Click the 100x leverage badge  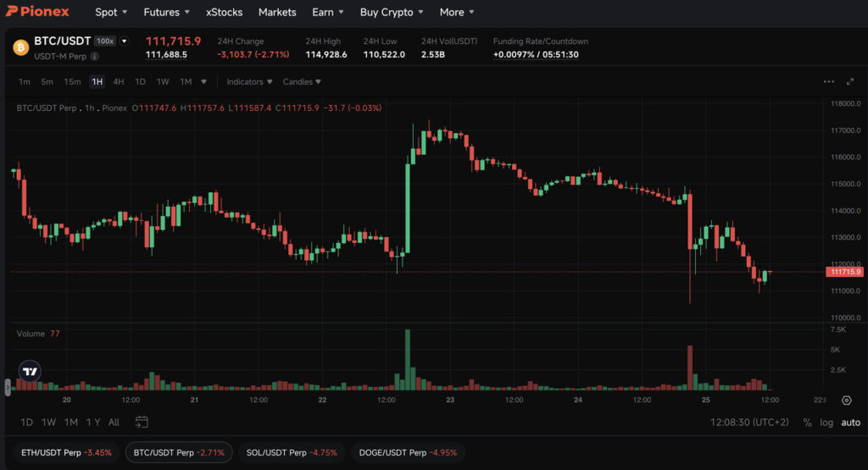click(x=104, y=41)
